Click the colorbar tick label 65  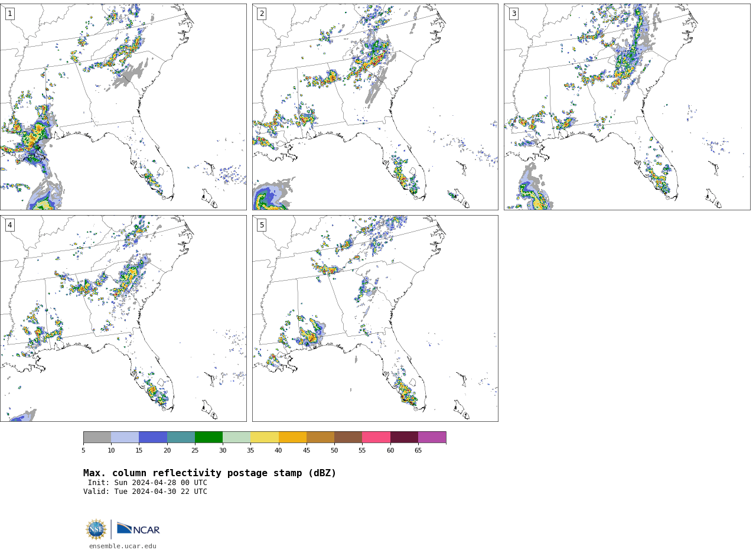pos(418,451)
